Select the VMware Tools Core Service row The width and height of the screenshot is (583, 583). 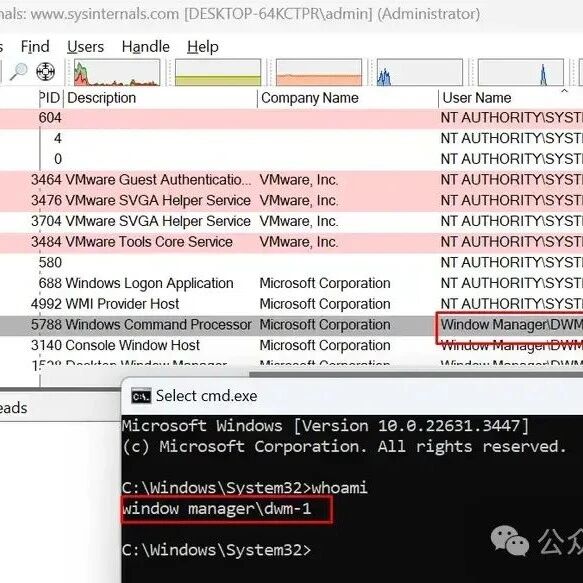click(x=292, y=242)
